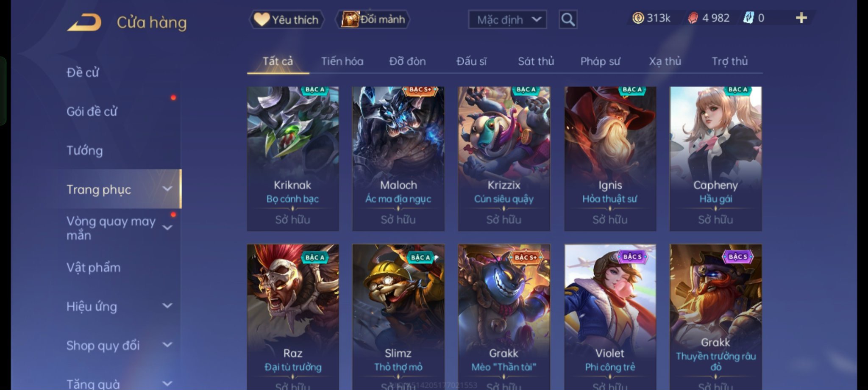Select the Maloch Ác ma địa ngục skin

click(x=398, y=159)
